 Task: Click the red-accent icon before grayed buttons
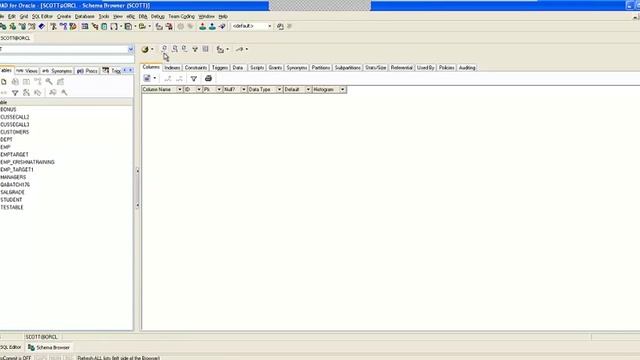coord(169,26)
